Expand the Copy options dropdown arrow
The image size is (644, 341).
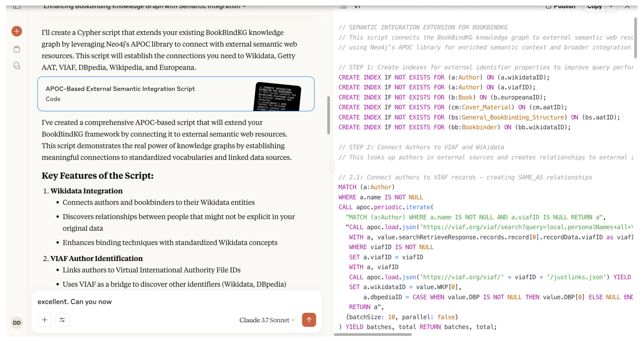(611, 6)
